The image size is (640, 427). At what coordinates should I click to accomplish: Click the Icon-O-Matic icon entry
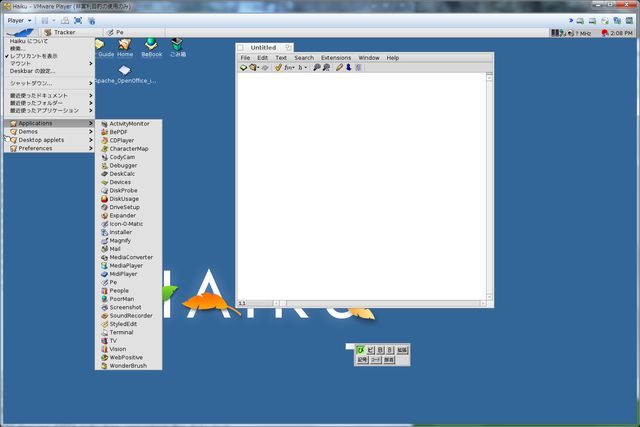tap(129, 224)
